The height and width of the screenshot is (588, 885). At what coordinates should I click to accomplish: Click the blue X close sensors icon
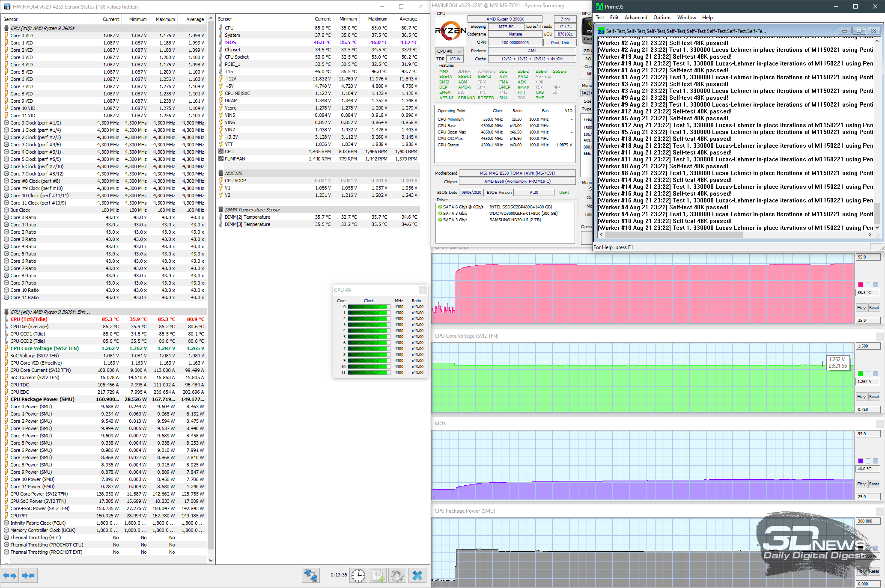coord(417,576)
